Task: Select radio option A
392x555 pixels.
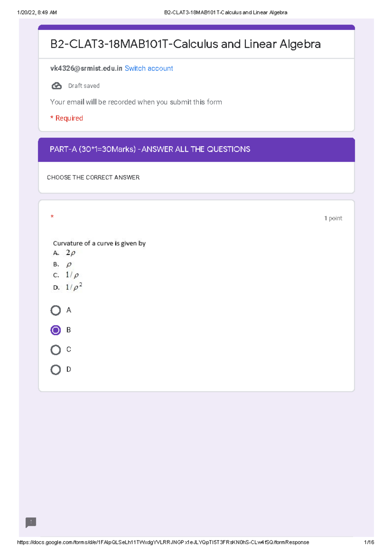Action: pyautogui.click(x=56, y=310)
